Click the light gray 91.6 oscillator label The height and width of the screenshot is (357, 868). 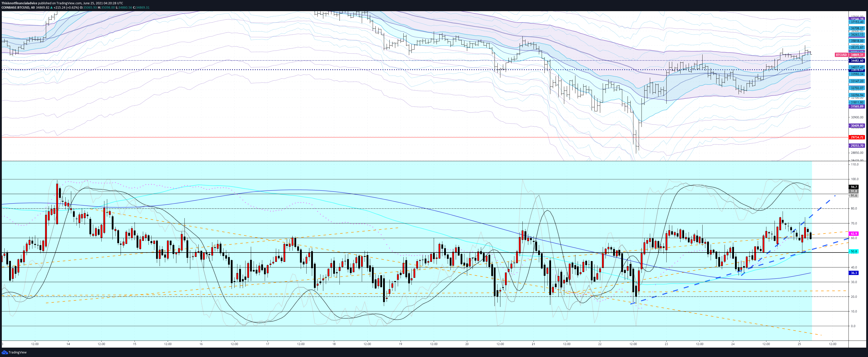click(x=854, y=196)
